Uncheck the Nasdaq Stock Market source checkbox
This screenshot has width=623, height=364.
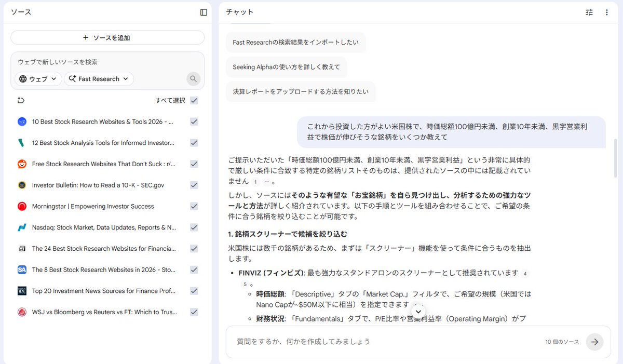[194, 227]
